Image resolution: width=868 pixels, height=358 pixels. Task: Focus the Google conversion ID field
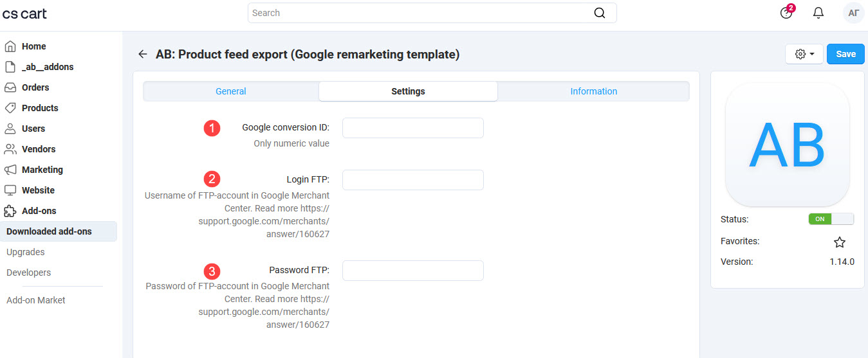(412, 128)
